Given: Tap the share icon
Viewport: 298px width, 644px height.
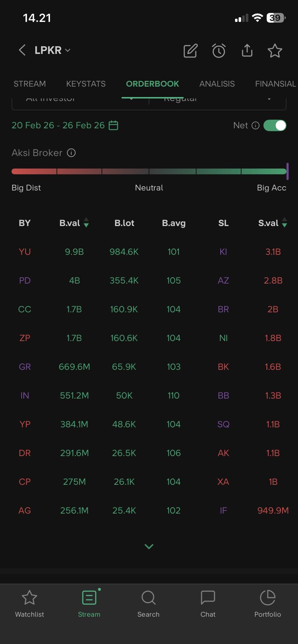Looking at the screenshot, I should 247,51.
